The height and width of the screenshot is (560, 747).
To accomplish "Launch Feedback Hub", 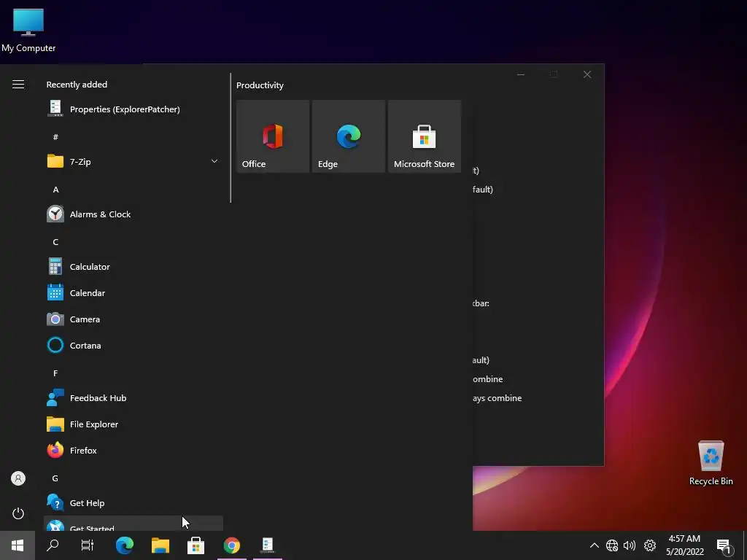I will [x=133, y=398].
